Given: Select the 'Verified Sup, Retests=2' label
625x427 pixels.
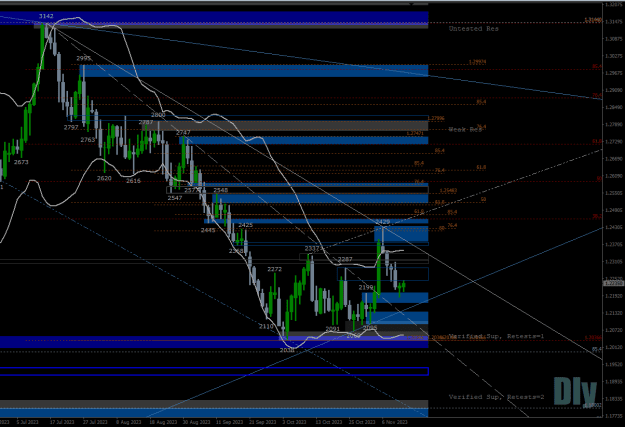Looking at the screenshot, I should pos(496,397).
